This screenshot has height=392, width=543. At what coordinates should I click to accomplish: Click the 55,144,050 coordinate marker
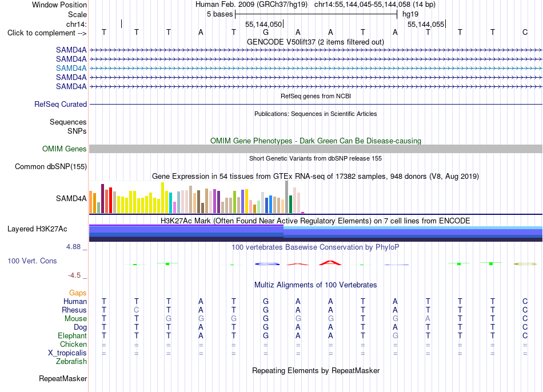263,24
